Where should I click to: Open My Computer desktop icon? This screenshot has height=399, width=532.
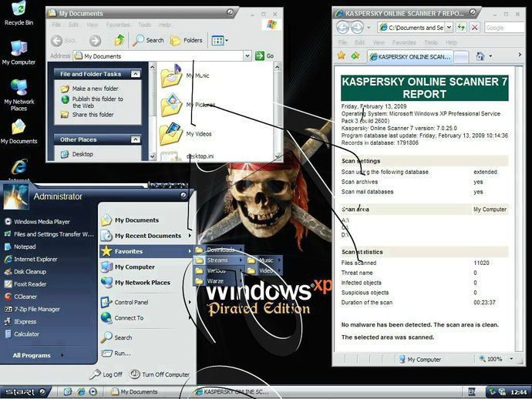tap(19, 52)
